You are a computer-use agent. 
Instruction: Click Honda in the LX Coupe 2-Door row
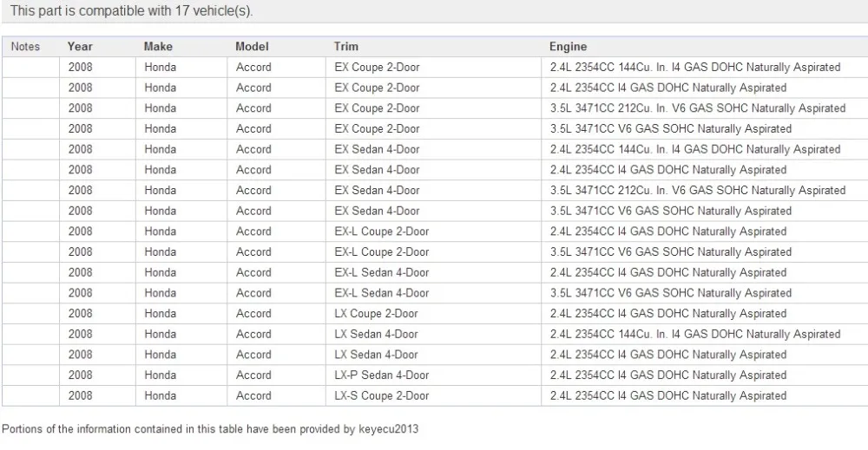[x=160, y=314]
